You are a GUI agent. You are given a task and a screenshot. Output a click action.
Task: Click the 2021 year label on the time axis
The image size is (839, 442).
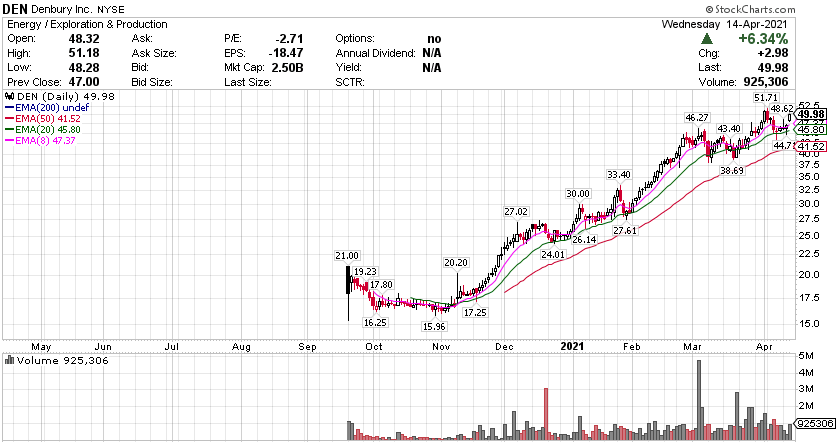(x=572, y=346)
